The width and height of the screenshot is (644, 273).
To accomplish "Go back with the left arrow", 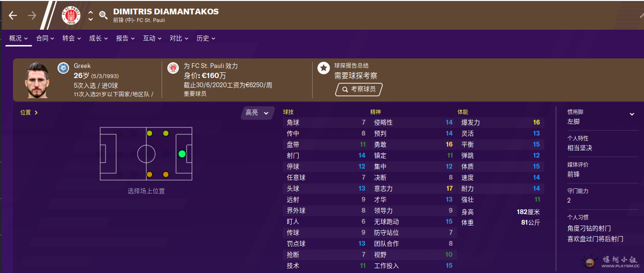I will click(13, 15).
